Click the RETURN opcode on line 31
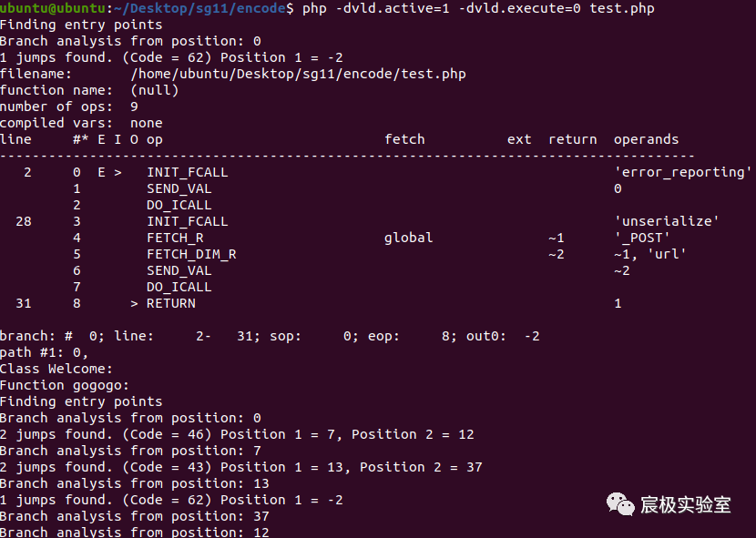The width and height of the screenshot is (756, 538). [x=170, y=303]
